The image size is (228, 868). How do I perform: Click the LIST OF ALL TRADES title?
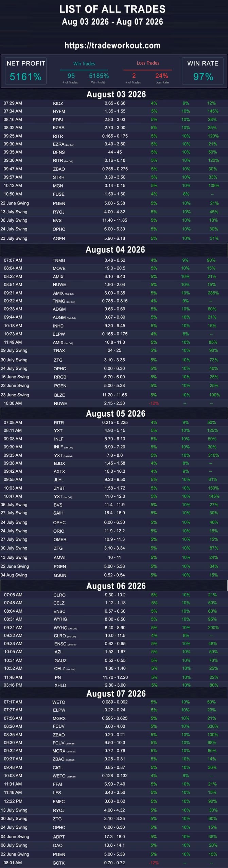112,9
